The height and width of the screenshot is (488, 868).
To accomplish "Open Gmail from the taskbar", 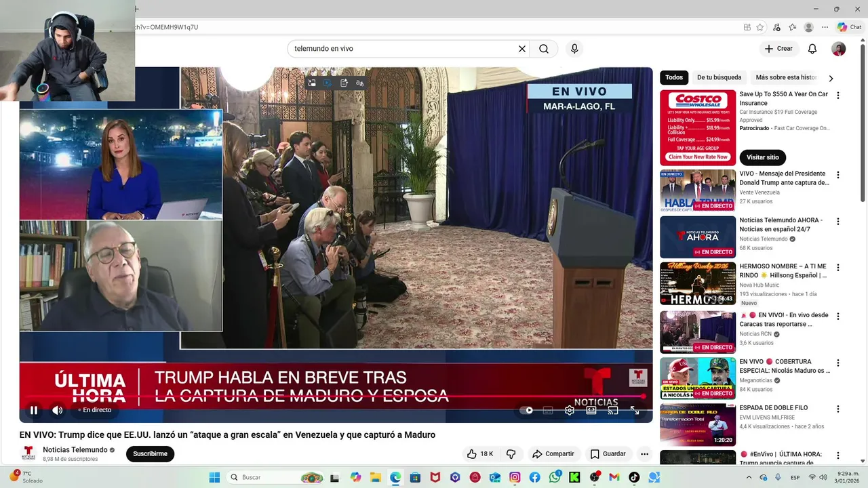I will click(614, 477).
